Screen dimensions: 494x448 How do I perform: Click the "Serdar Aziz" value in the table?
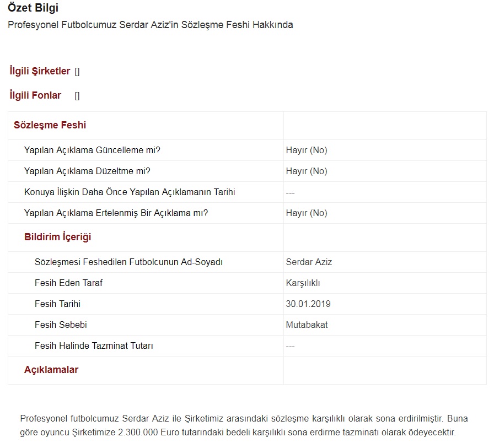pos(309,262)
